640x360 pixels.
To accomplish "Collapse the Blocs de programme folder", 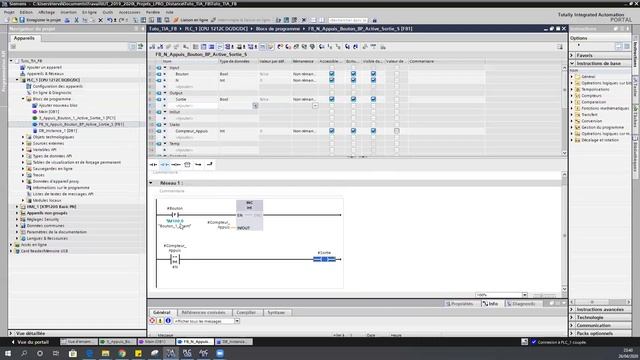I will [x=23, y=99].
